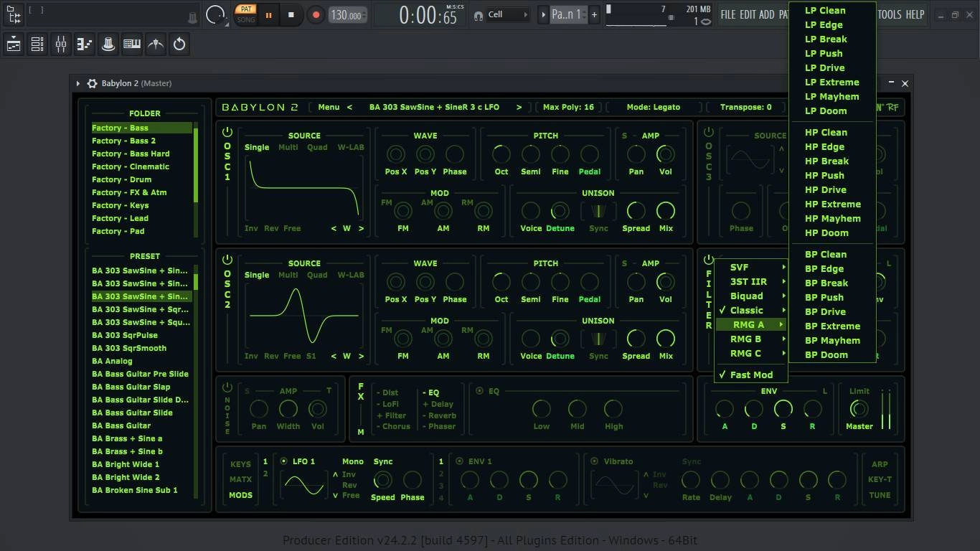Click the Record button
Viewport: 980px width, 551px height.
pos(315,14)
